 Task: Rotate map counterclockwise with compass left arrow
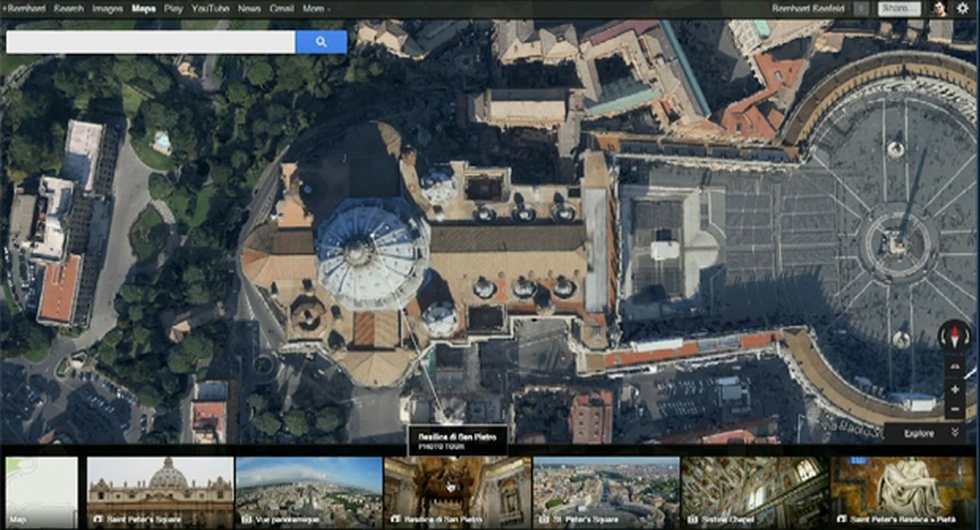click(x=943, y=337)
